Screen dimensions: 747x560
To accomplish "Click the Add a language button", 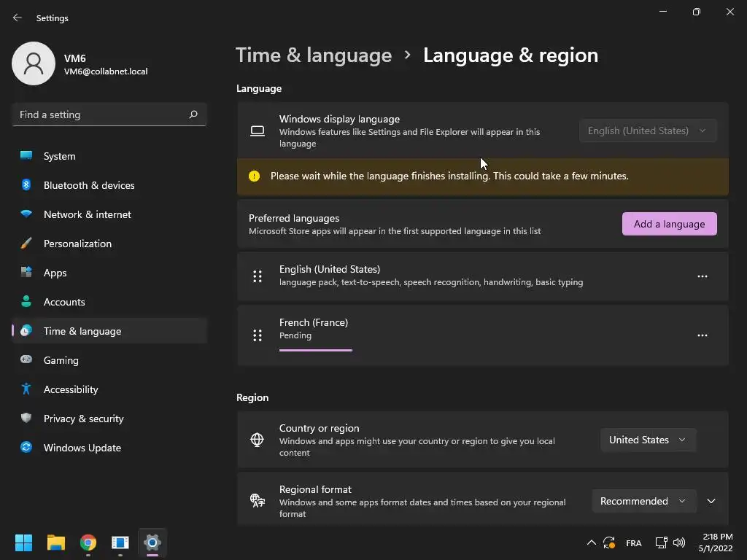I will [x=670, y=224].
